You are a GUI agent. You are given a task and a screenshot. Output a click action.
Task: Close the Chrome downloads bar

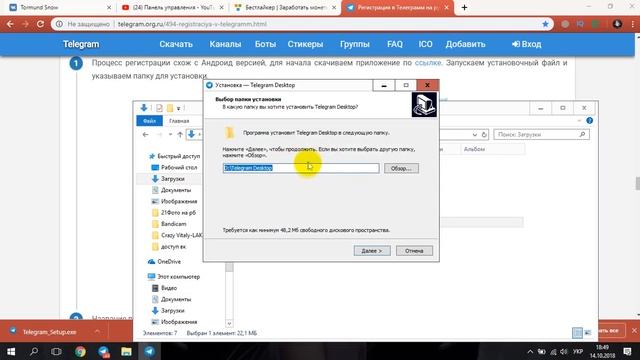pyautogui.click(x=634, y=330)
